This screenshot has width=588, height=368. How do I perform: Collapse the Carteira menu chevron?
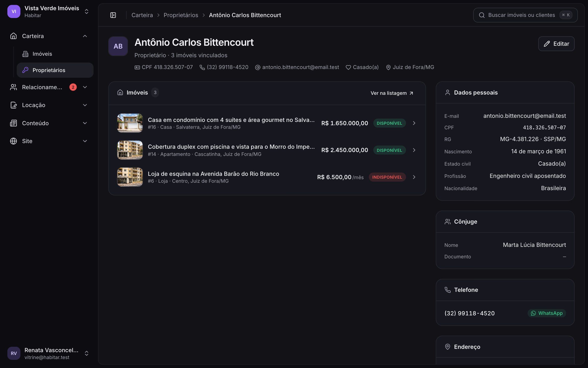coord(85,36)
